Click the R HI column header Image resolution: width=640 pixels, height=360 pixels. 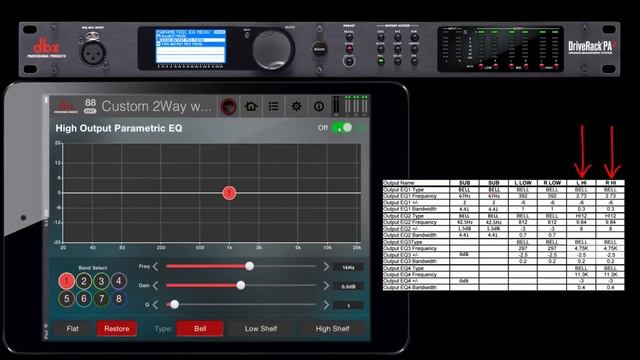click(611, 183)
